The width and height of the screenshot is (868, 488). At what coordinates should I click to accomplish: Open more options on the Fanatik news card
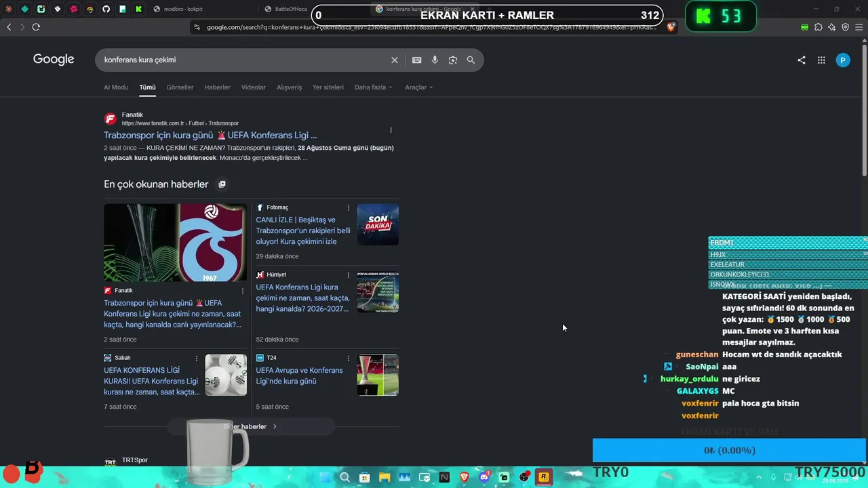click(243, 291)
